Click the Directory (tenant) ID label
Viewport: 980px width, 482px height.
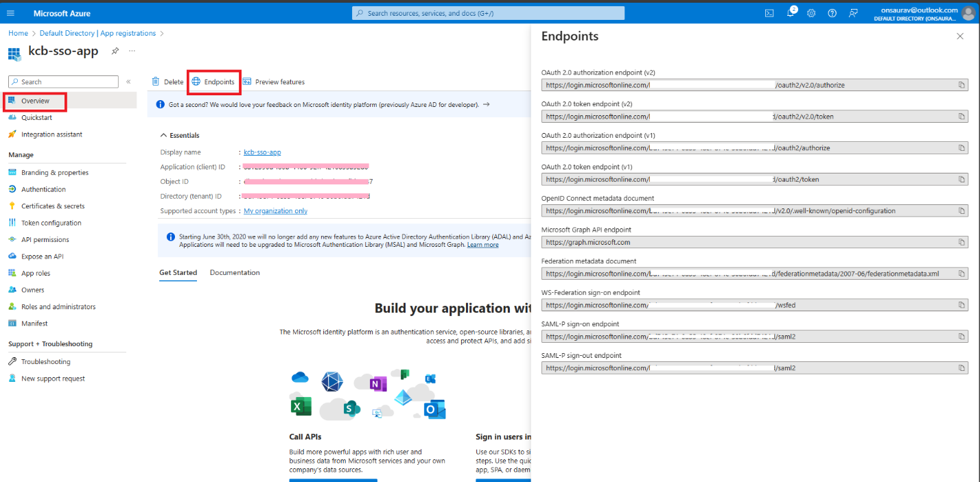click(191, 196)
